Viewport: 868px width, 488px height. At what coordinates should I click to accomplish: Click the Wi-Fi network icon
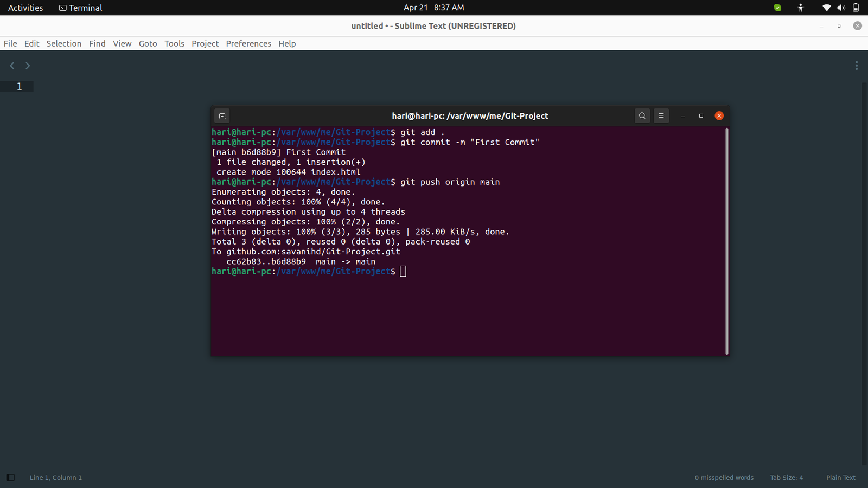pyautogui.click(x=826, y=8)
